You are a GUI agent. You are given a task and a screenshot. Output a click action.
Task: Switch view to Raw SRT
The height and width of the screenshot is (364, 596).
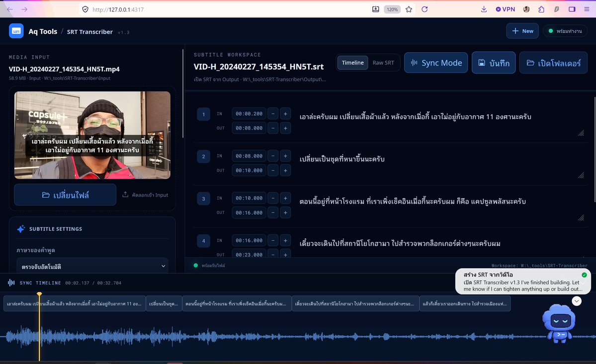click(383, 63)
